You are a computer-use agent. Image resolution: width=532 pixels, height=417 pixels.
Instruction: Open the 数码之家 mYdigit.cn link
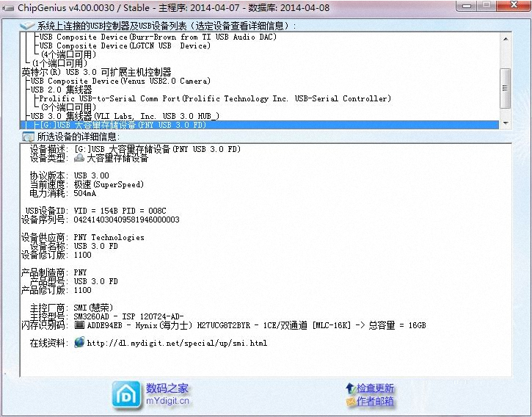pyautogui.click(x=167, y=394)
